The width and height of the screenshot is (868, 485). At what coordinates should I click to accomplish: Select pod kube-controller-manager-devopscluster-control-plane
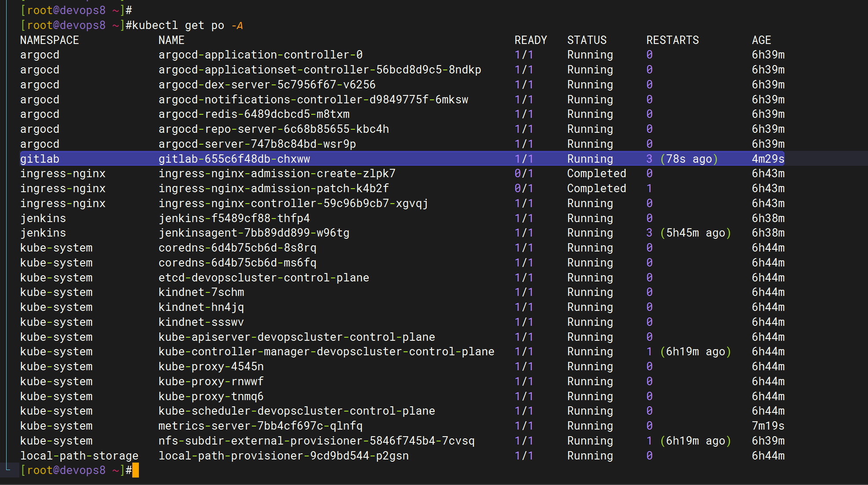(327, 352)
